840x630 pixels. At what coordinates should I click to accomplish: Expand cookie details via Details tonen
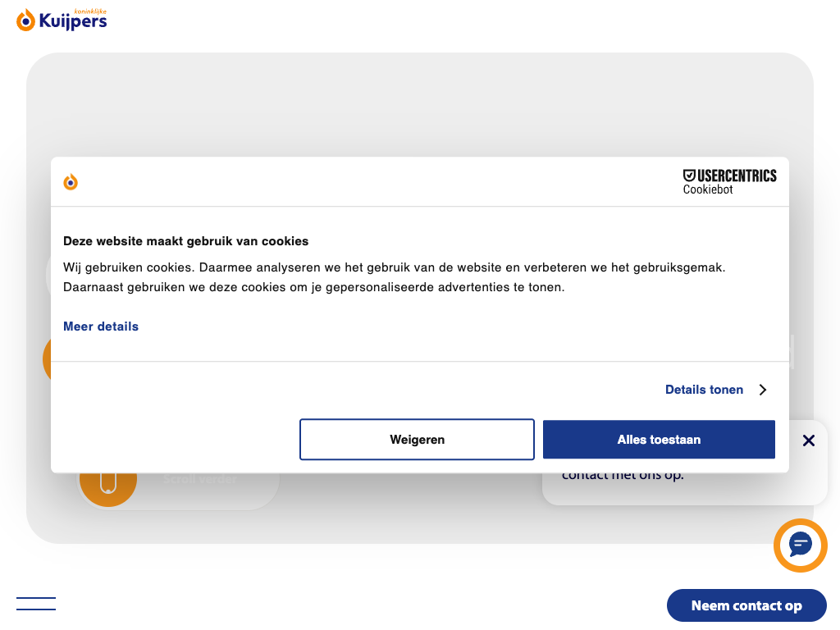pyautogui.click(x=704, y=390)
